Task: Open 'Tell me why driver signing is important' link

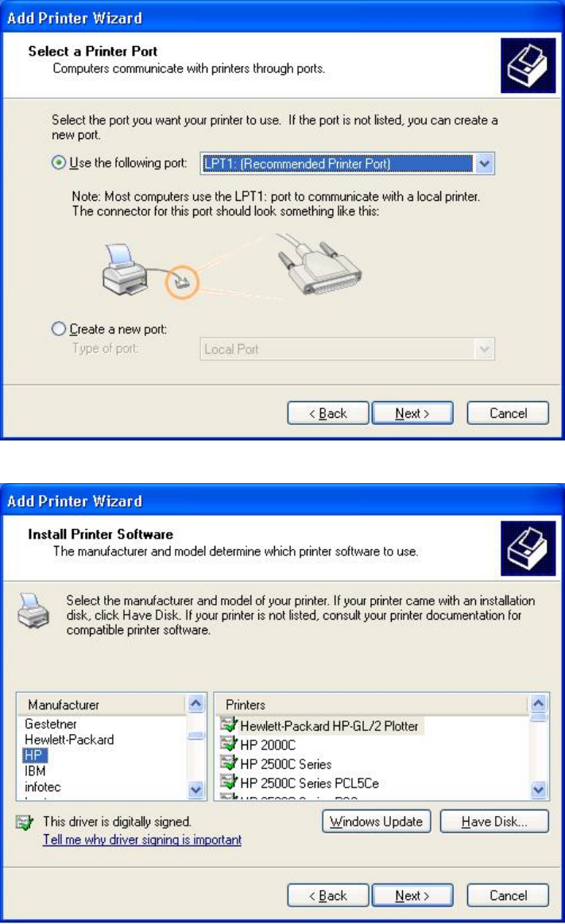Action: [x=142, y=840]
